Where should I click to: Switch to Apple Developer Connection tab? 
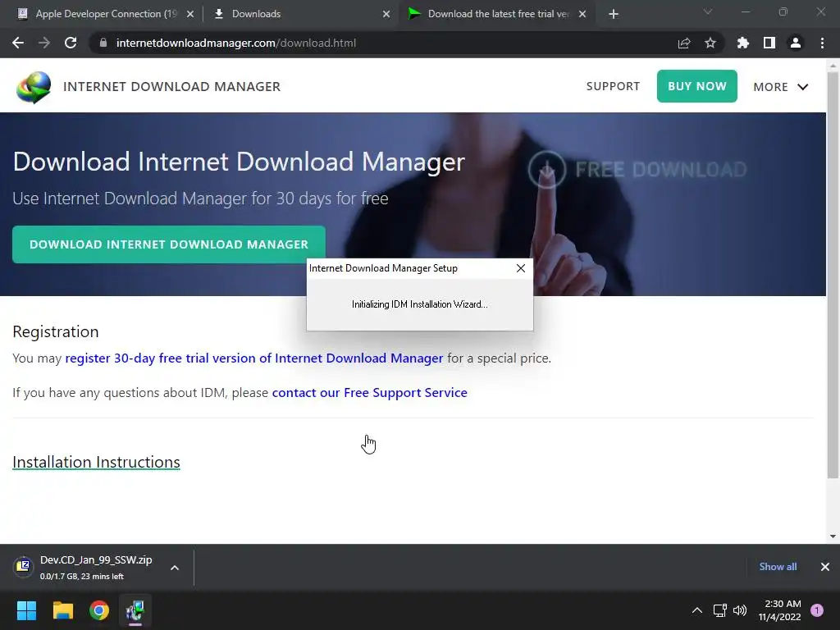104,14
